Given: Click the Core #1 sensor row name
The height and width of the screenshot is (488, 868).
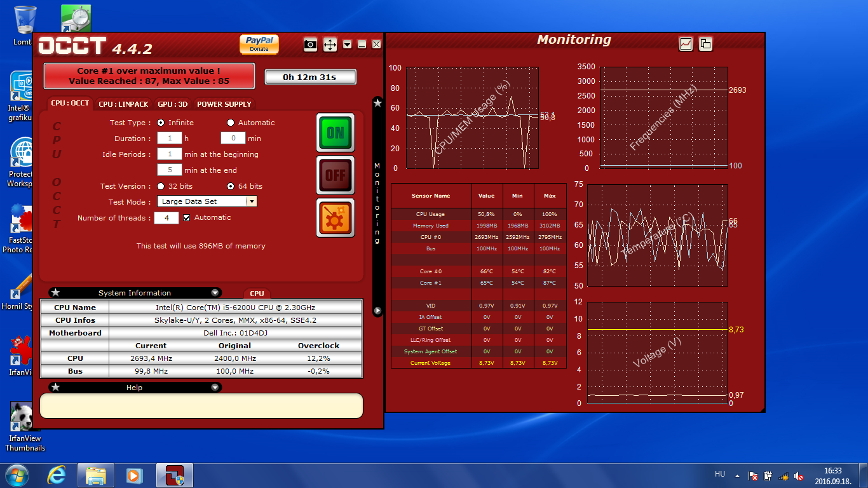Looking at the screenshot, I should click(x=431, y=283).
